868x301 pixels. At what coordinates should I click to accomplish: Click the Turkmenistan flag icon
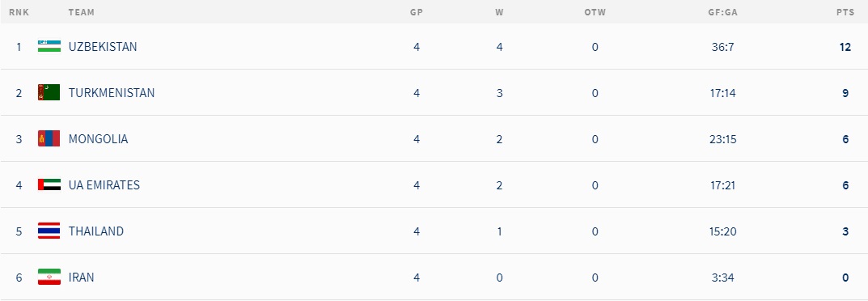tap(49, 92)
